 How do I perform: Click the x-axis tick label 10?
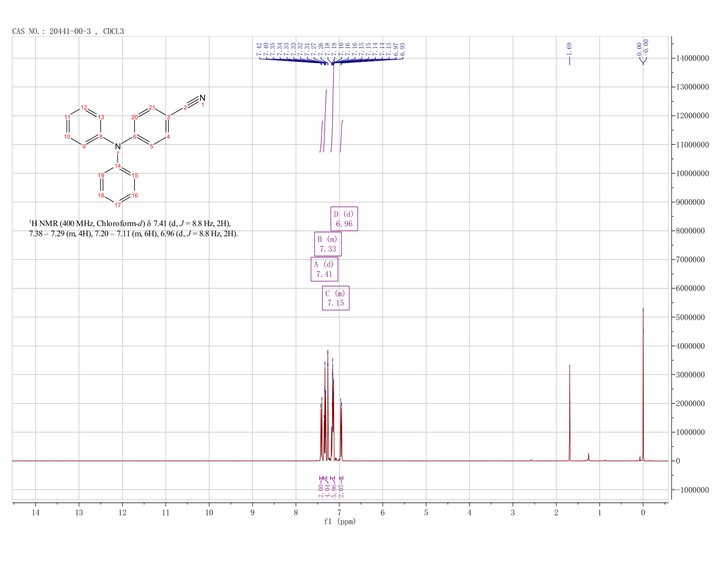[209, 513]
